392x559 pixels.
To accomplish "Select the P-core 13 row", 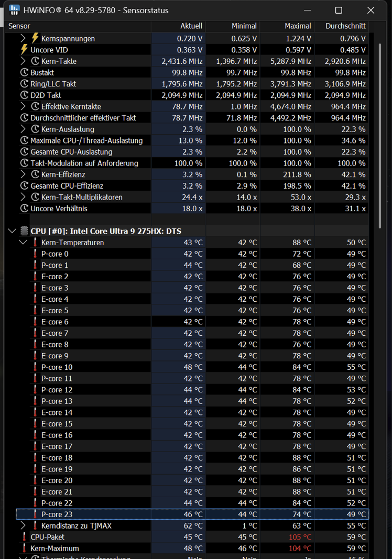I will [193, 401].
